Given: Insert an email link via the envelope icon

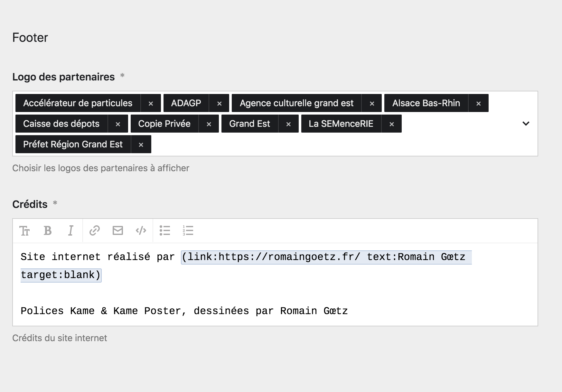Looking at the screenshot, I should coord(118,230).
